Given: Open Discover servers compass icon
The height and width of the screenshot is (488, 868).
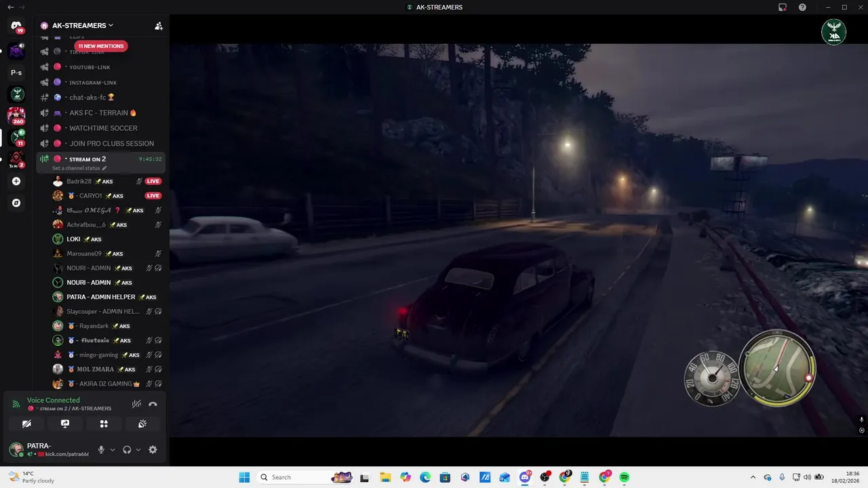Looking at the screenshot, I should (16, 203).
